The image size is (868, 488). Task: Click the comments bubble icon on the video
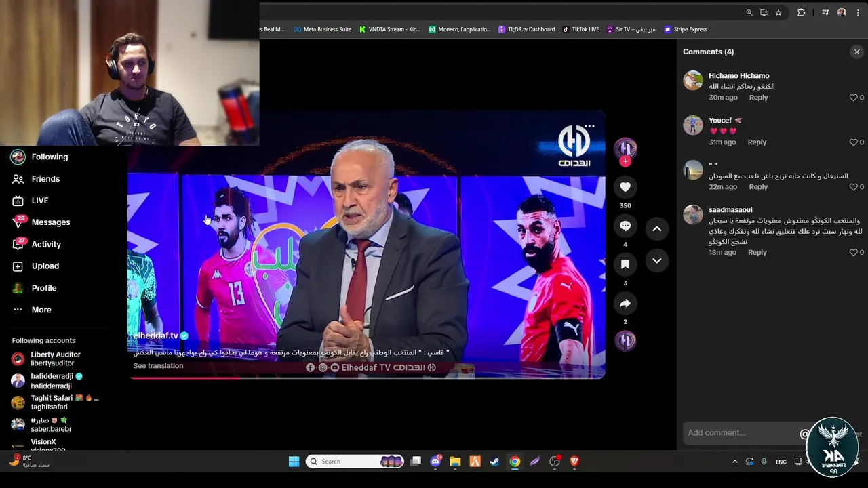[625, 226]
